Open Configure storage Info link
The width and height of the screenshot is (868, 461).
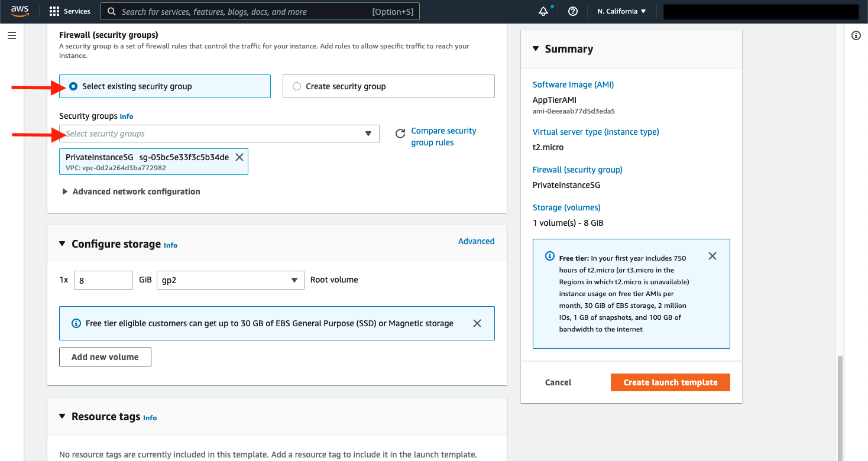(171, 245)
